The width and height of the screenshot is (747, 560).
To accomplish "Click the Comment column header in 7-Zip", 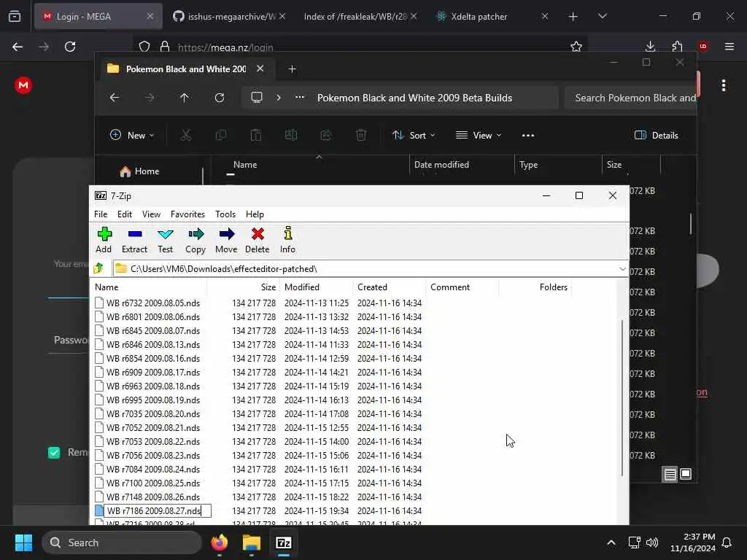I will point(462,287).
